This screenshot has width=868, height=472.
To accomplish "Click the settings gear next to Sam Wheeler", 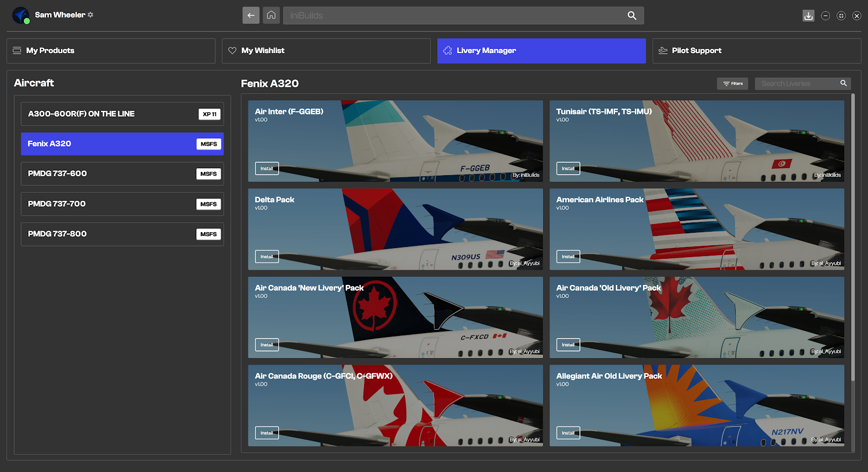I will [91, 15].
